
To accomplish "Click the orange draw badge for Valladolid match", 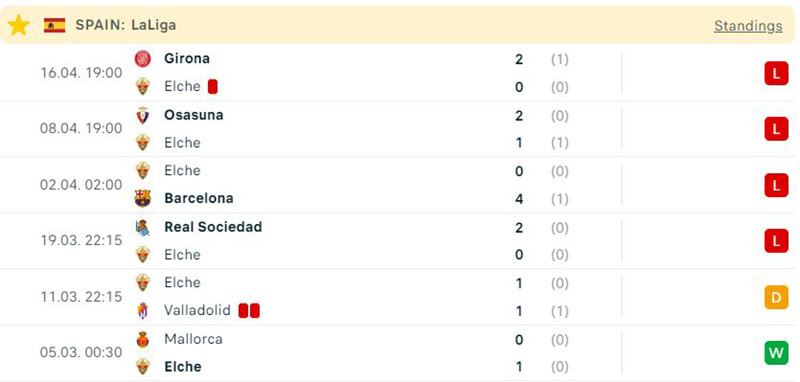I will (776, 297).
